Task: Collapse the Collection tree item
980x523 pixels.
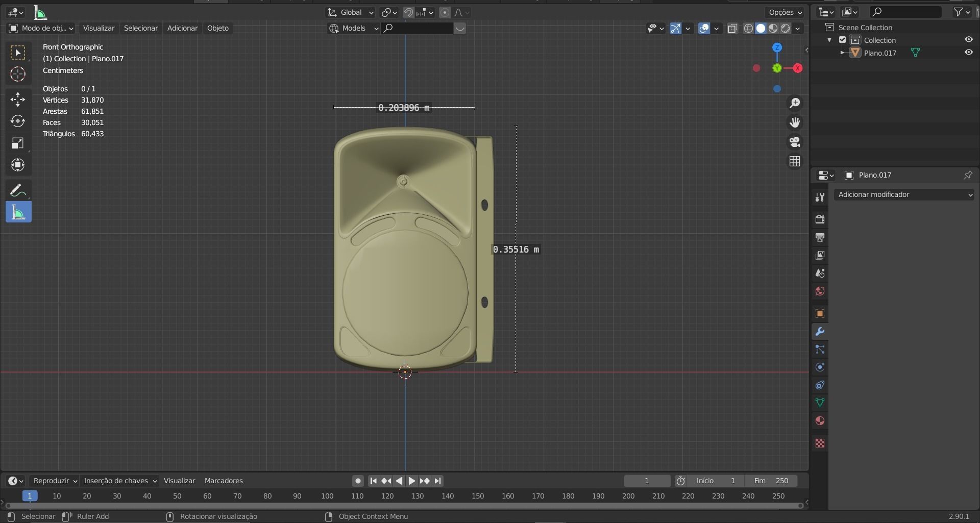Action: tap(829, 40)
